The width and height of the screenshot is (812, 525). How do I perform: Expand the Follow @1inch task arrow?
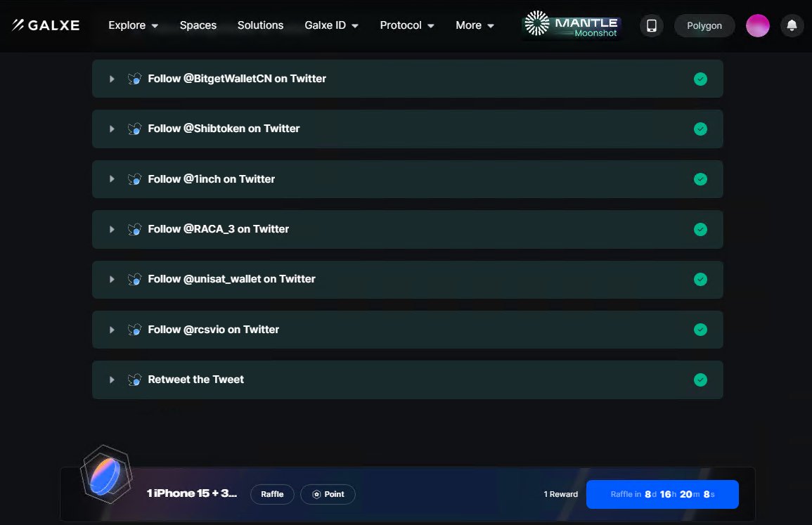tap(112, 179)
